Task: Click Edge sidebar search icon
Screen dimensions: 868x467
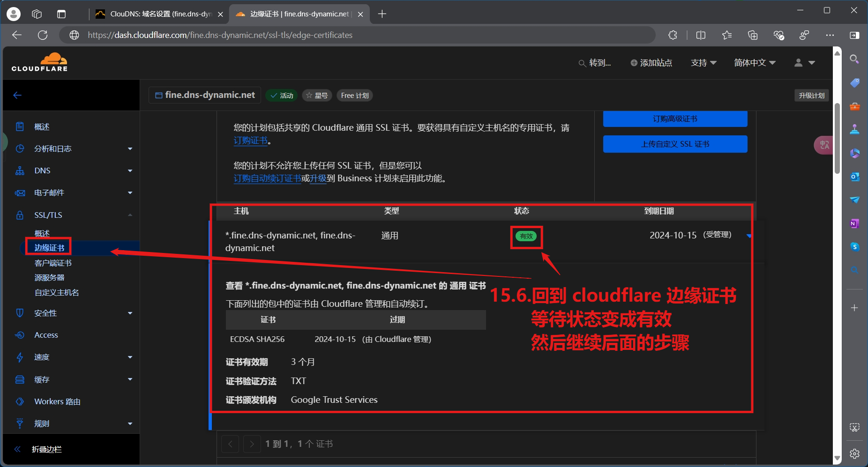Action: (x=854, y=59)
